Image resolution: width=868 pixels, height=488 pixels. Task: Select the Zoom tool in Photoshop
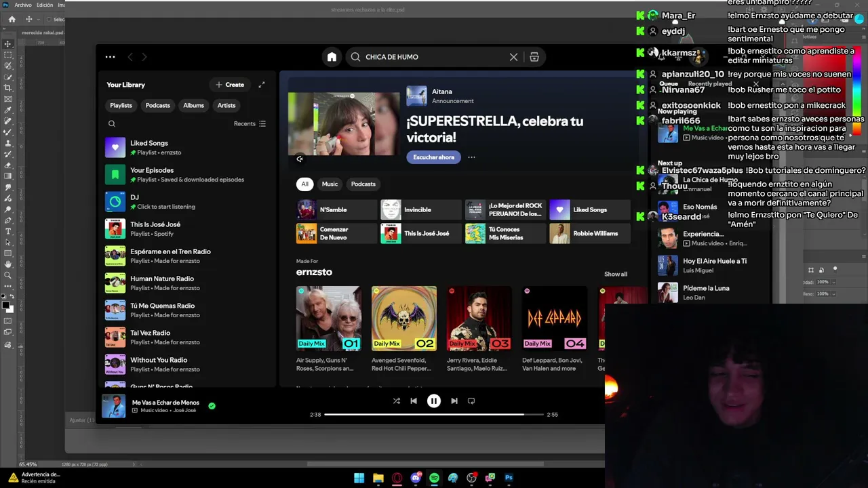[x=8, y=274]
